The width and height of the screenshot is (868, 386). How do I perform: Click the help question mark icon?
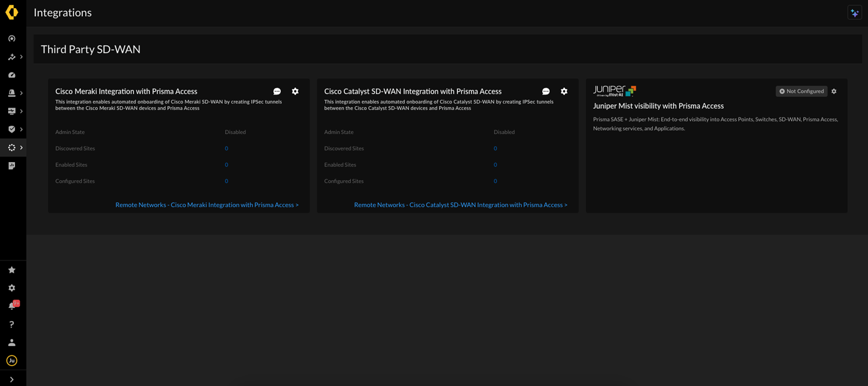(12, 324)
